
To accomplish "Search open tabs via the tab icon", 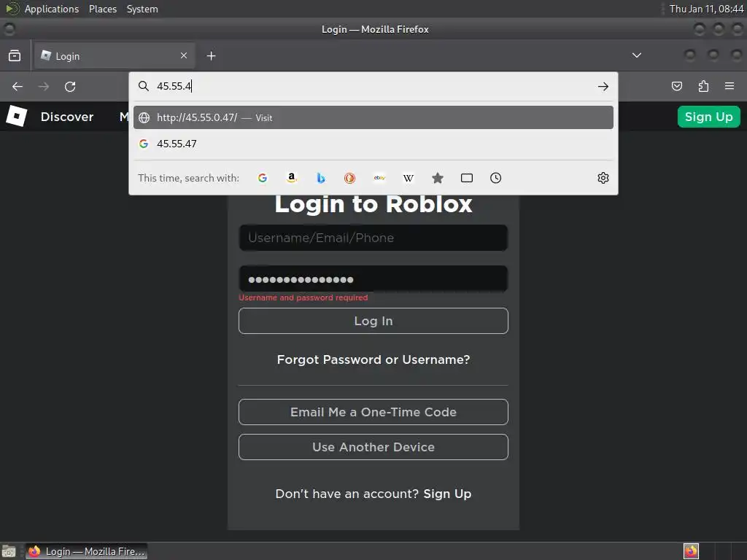I will [467, 178].
